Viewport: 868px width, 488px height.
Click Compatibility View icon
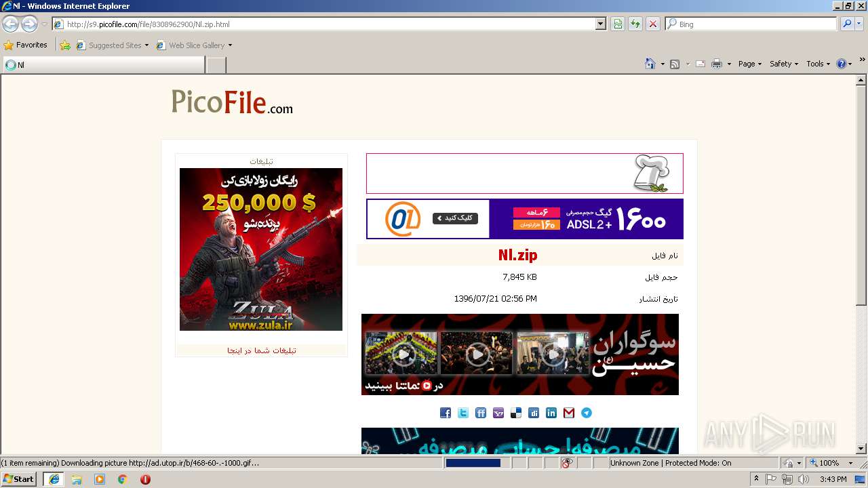click(x=618, y=24)
